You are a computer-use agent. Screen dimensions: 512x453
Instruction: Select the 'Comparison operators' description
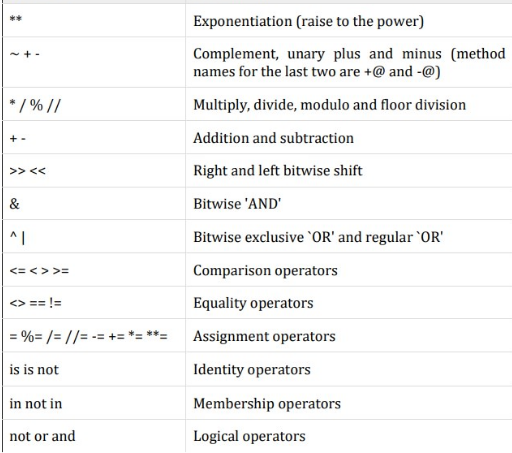265,270
